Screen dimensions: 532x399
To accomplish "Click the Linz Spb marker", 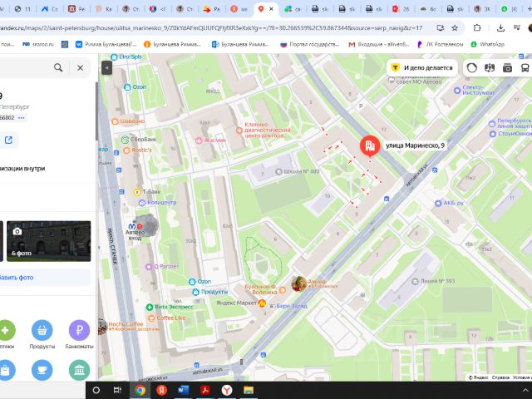I will [115, 57].
